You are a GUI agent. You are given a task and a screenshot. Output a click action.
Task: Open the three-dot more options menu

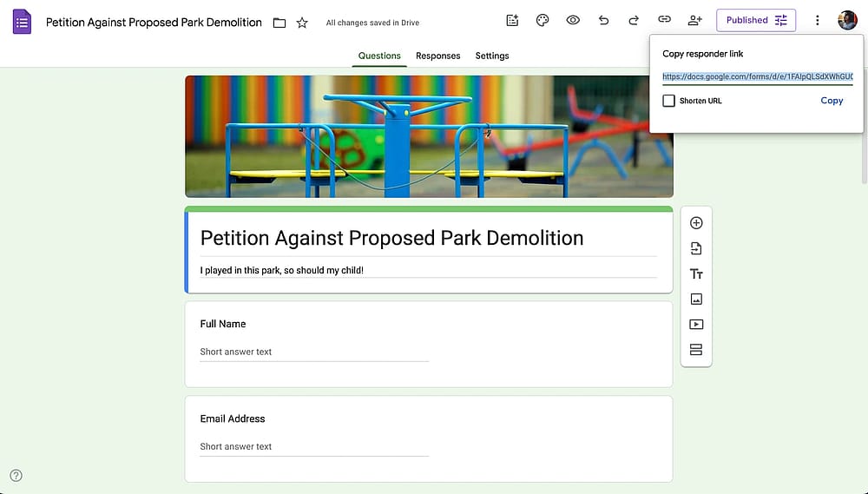[x=817, y=21]
